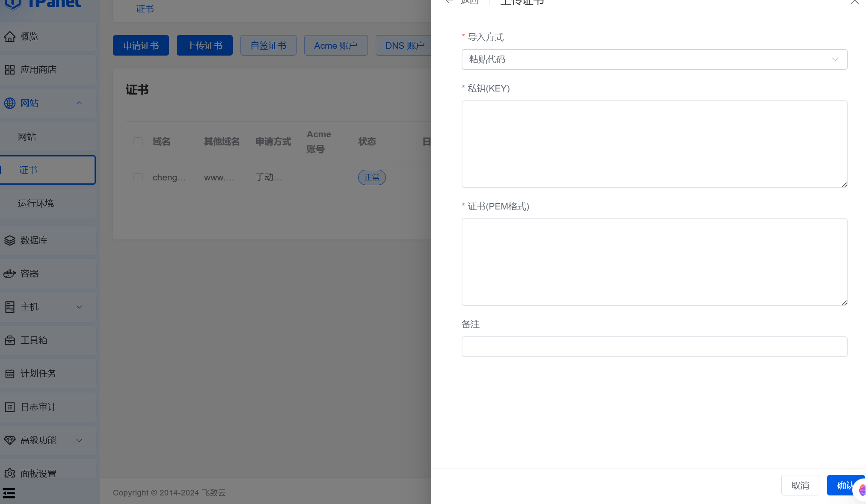Viewport: 866px width, 504px height.
Task: Check the select-all box in table header
Action: 138,141
